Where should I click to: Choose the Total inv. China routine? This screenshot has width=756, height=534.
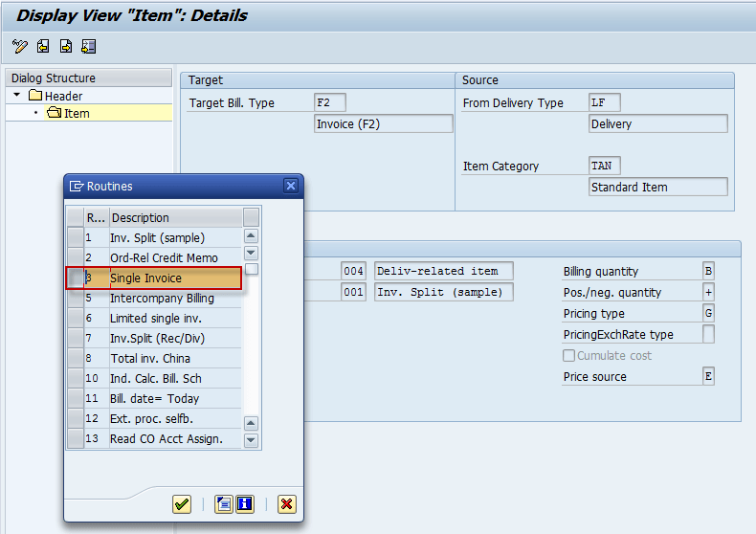(x=175, y=358)
